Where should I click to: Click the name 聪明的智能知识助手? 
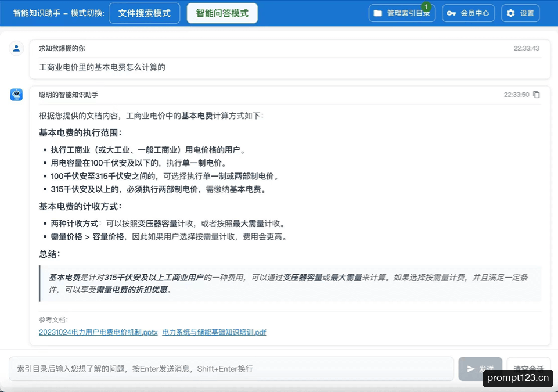[x=69, y=95]
